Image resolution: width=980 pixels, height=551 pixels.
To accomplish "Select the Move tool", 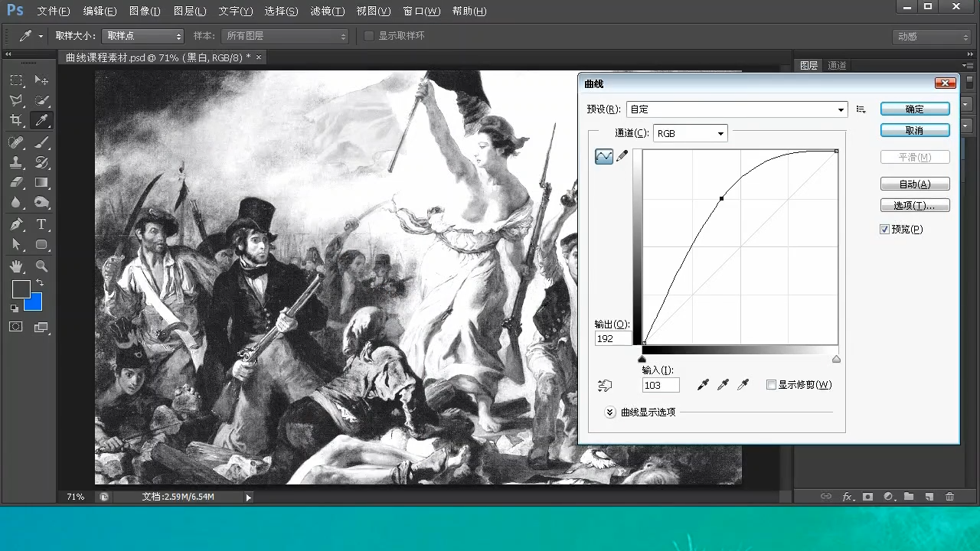I will 41,80.
